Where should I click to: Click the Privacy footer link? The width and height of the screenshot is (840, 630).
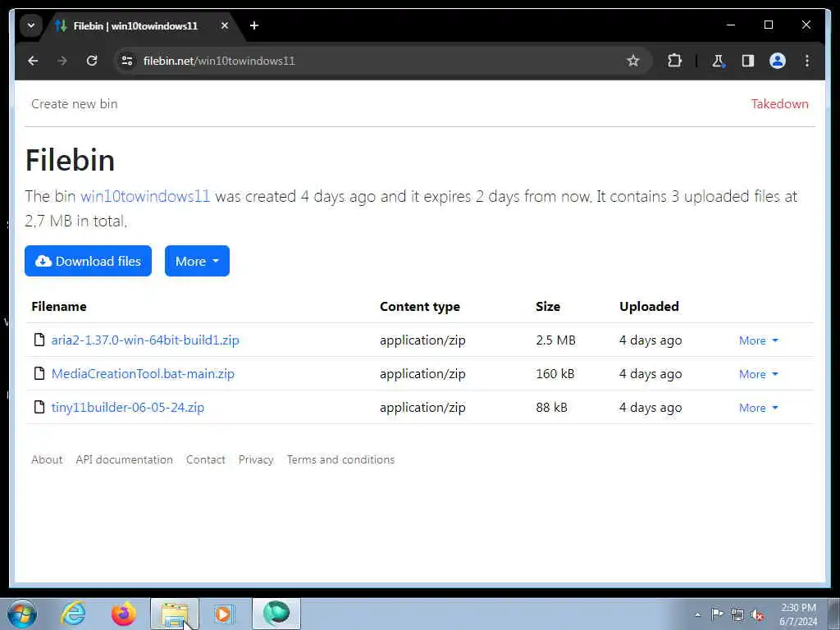tap(256, 459)
